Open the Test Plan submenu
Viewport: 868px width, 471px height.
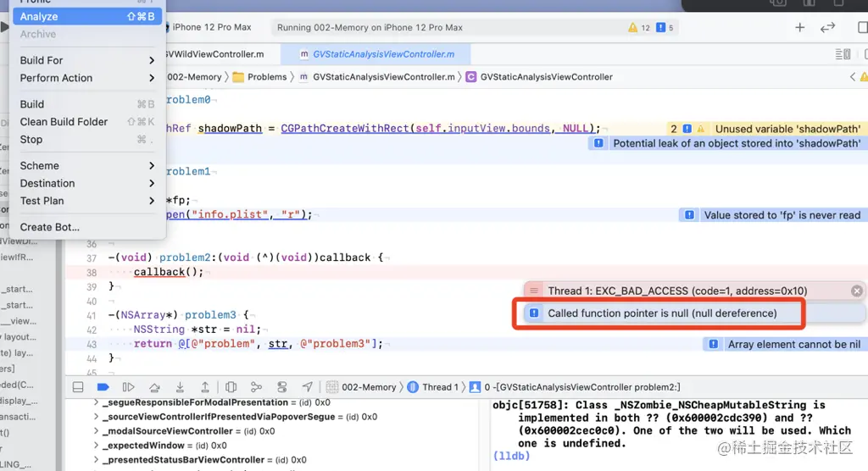click(x=87, y=201)
